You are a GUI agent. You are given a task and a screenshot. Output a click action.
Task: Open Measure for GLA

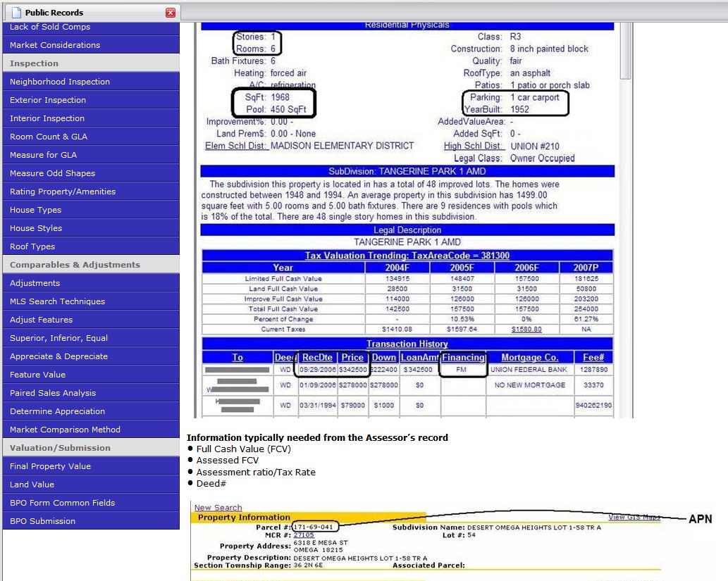click(x=91, y=155)
